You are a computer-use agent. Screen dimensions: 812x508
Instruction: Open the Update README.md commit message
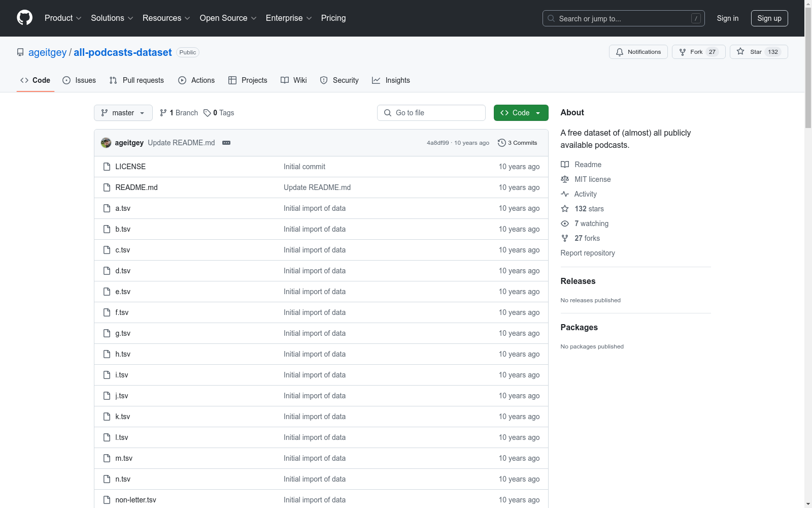tap(181, 143)
